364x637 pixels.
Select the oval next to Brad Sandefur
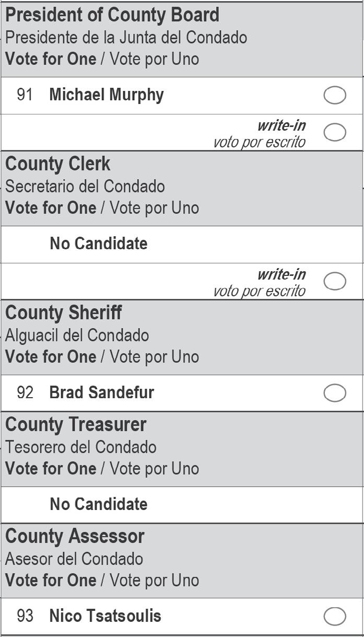click(335, 393)
